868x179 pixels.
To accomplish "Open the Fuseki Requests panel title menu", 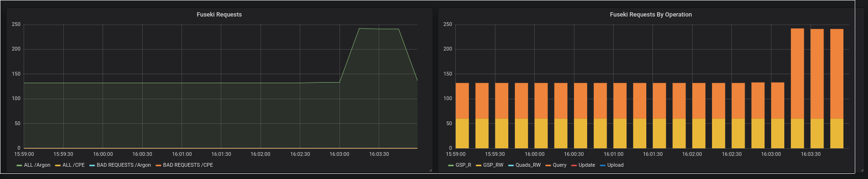I will pos(219,15).
